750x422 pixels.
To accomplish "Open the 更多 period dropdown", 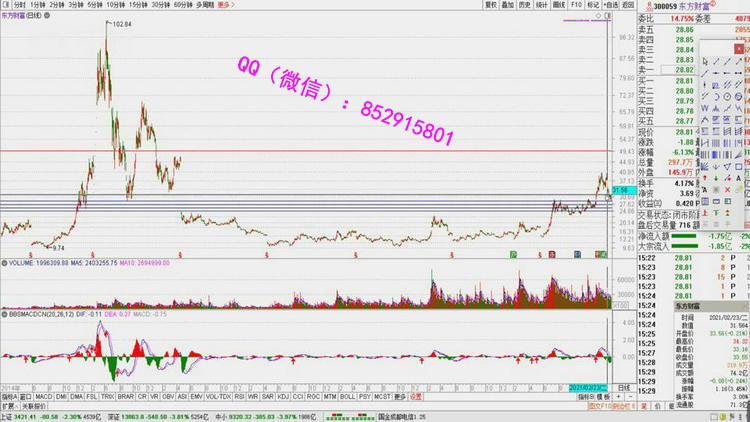I will click(x=224, y=5).
